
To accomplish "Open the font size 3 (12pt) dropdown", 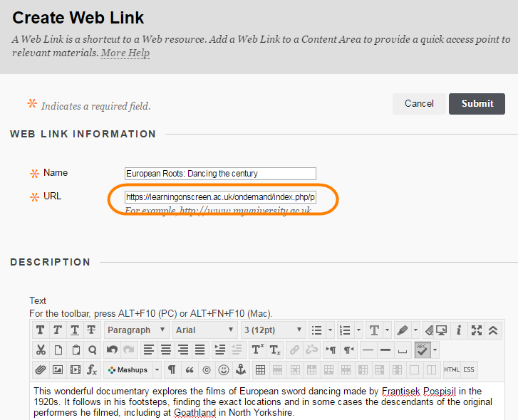I will [x=273, y=330].
